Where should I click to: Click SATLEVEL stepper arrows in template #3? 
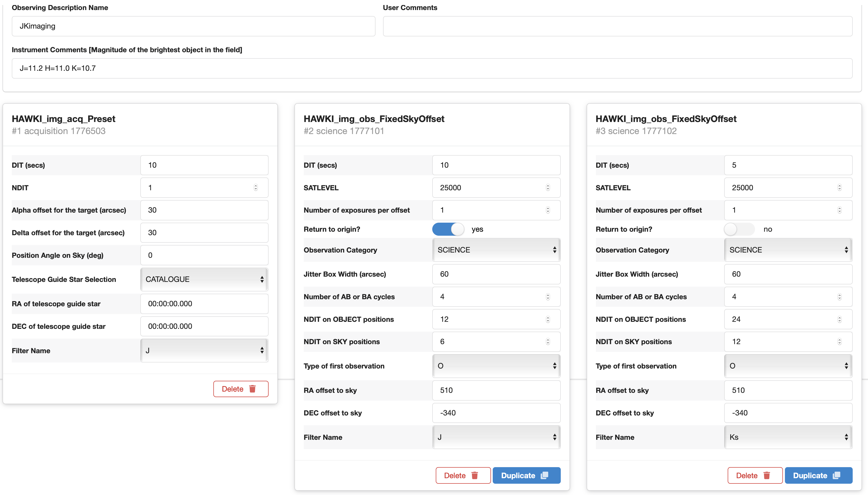(839, 188)
